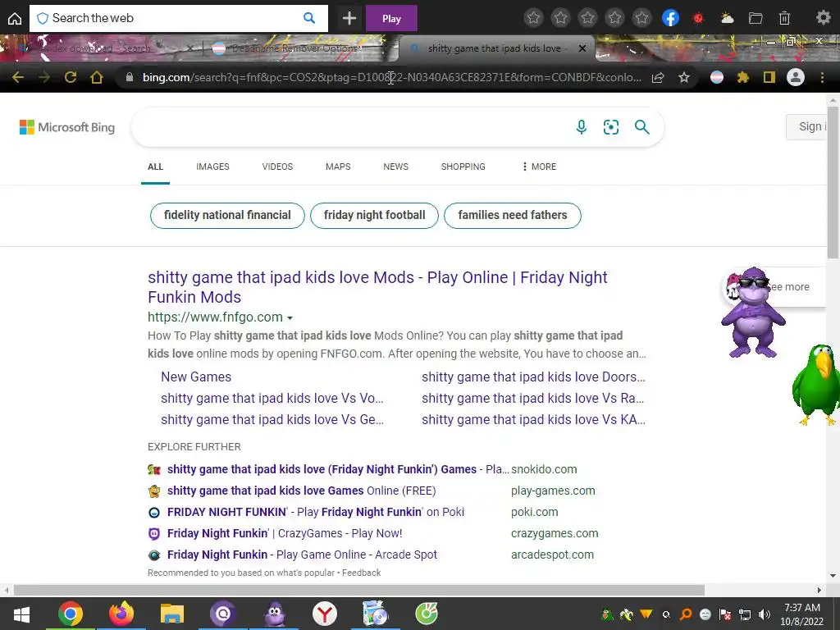This screenshot has height=630, width=840.
Task: Switch to the Deadname Remover Options tab
Action: click(x=294, y=48)
